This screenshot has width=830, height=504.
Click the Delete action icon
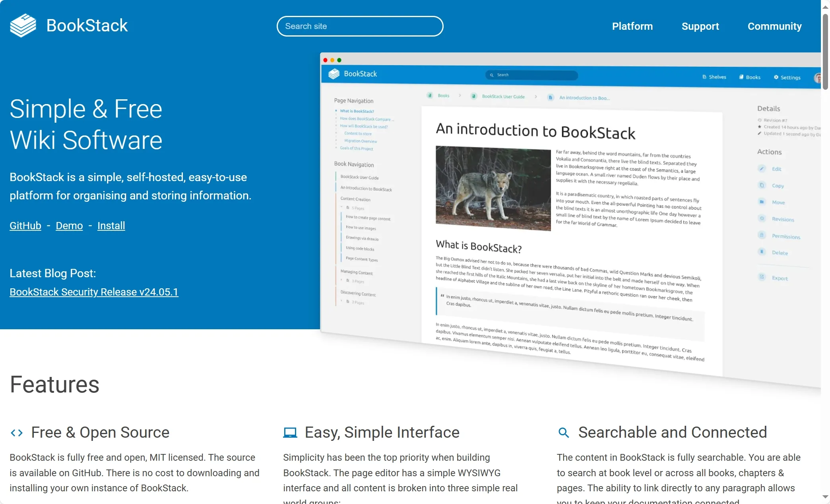click(x=762, y=252)
